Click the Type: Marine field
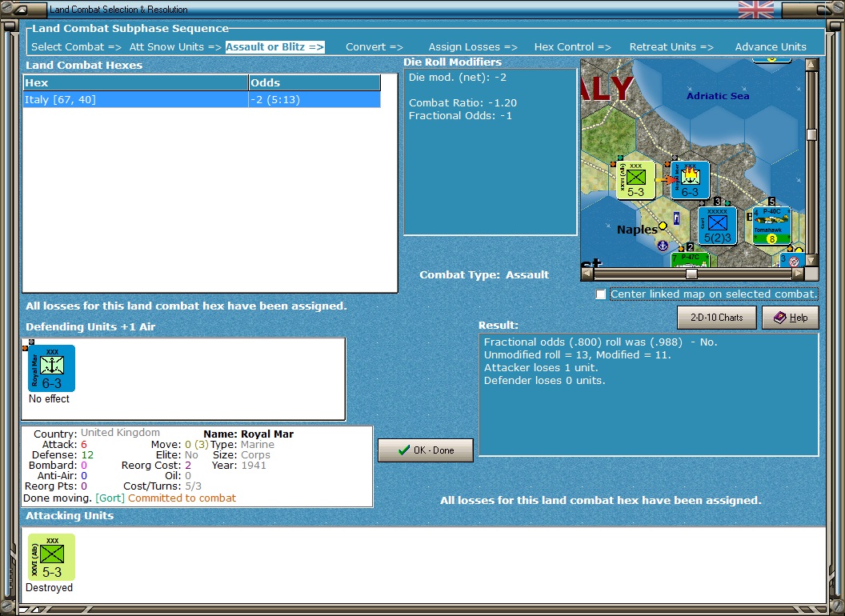 tap(242, 445)
